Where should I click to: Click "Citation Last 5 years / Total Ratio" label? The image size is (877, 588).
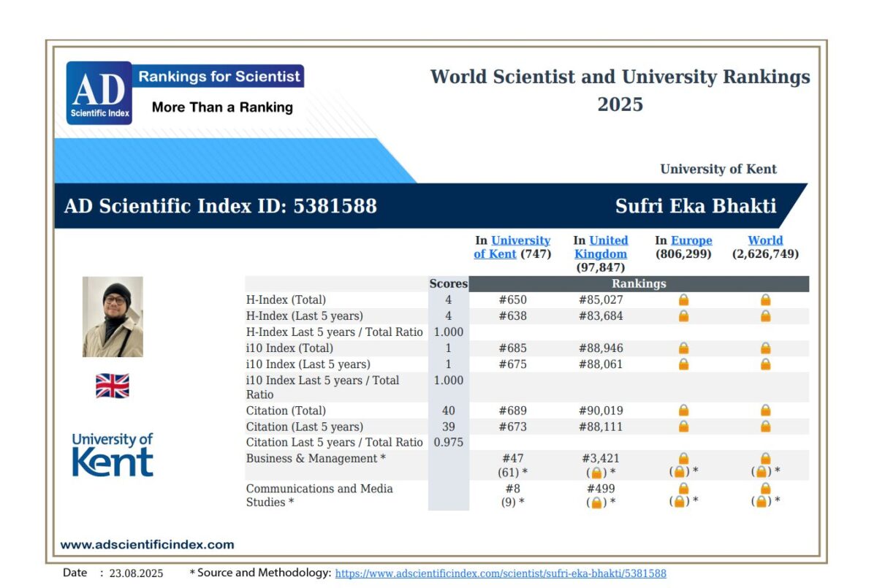pos(334,442)
